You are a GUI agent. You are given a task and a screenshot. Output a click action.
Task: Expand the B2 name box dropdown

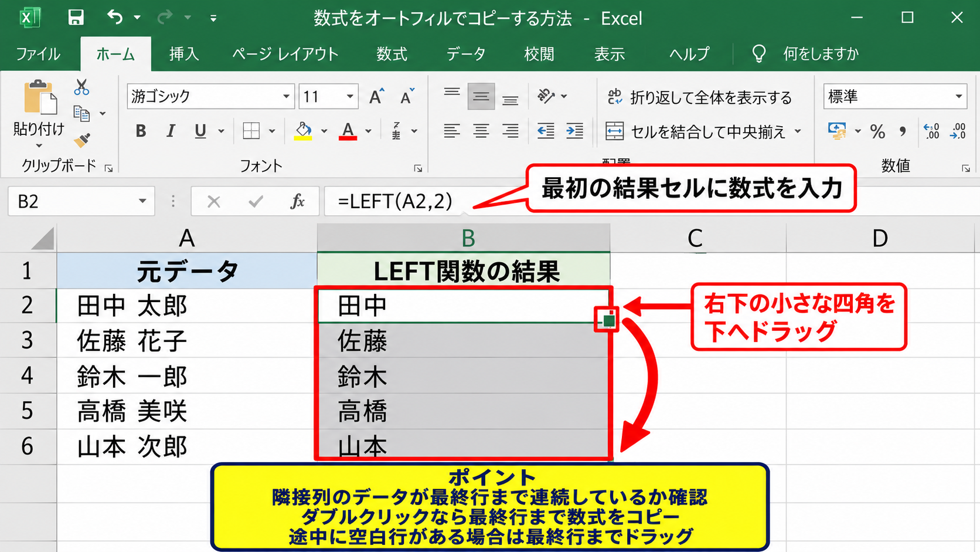point(142,202)
